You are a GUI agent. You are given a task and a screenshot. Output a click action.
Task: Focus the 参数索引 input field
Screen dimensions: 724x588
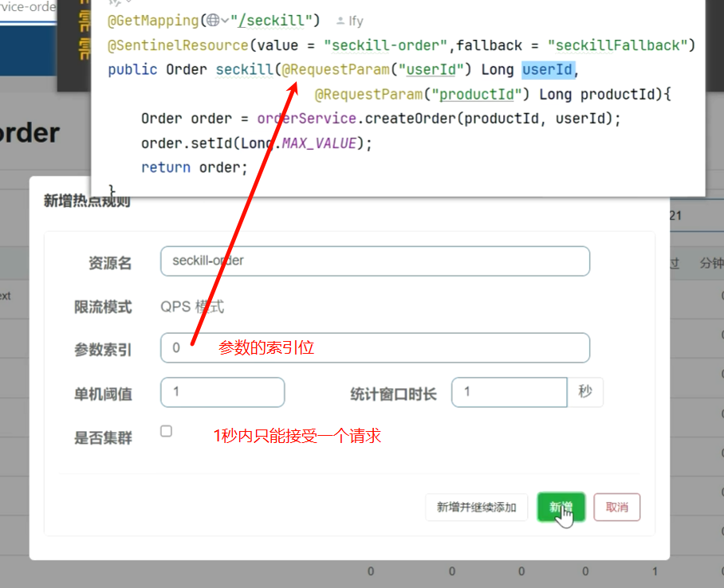[375, 347]
